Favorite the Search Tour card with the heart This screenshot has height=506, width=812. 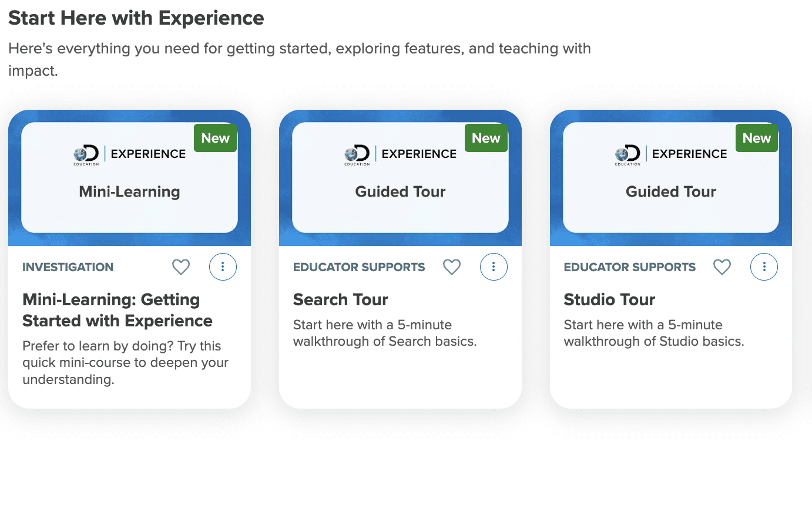coord(452,267)
